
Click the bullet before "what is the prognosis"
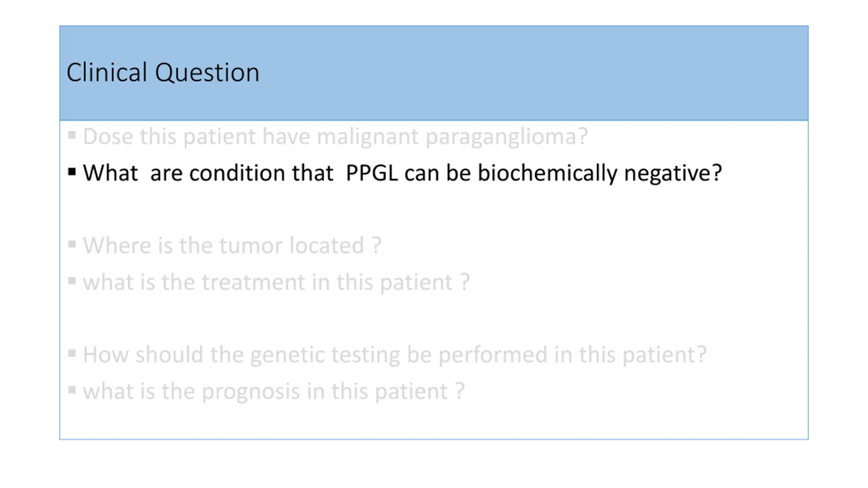click(x=72, y=390)
